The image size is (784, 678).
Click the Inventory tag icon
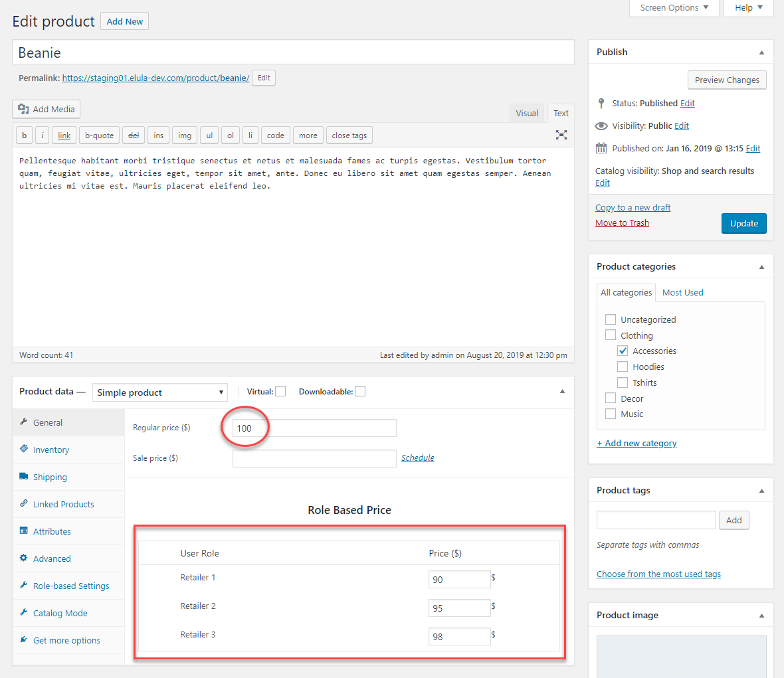(x=23, y=449)
